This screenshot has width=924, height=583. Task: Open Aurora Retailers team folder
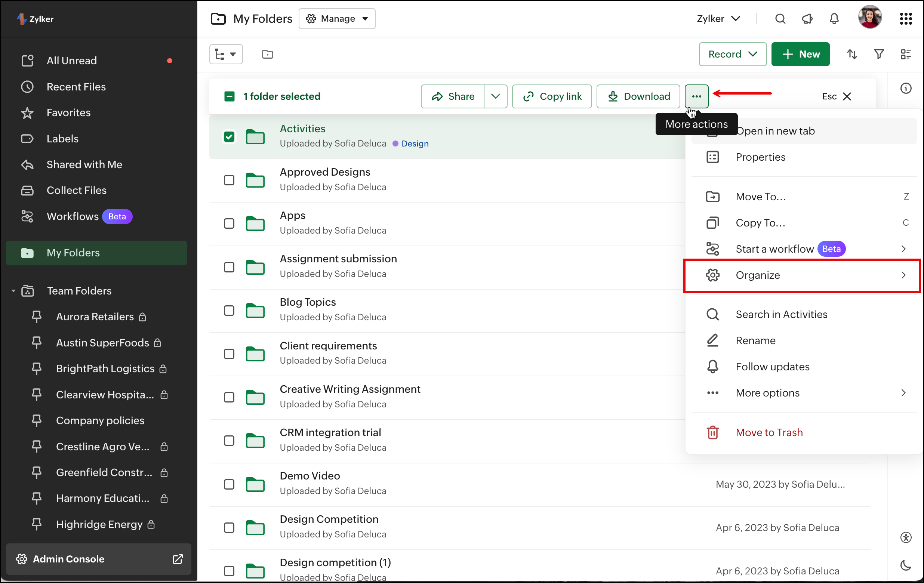point(95,317)
